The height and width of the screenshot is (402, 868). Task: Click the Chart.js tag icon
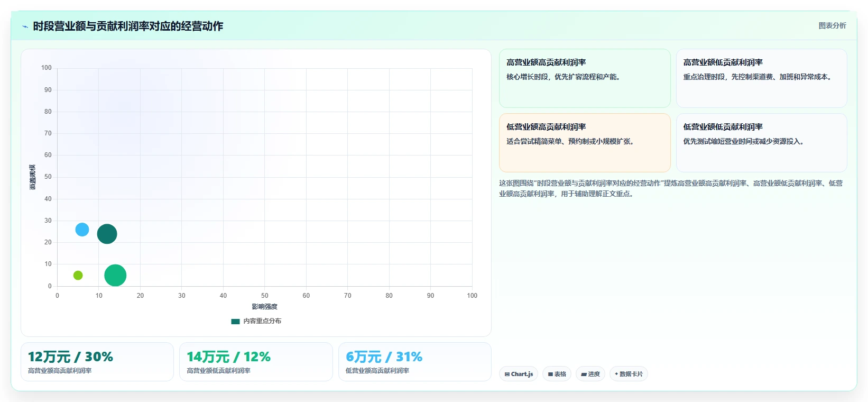pos(507,374)
